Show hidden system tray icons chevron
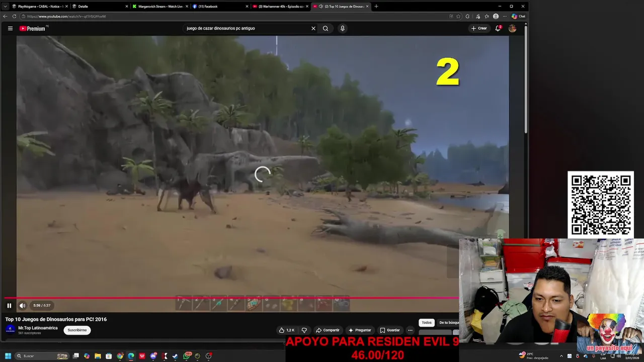Image resolution: width=644 pixels, height=362 pixels. pos(561,356)
